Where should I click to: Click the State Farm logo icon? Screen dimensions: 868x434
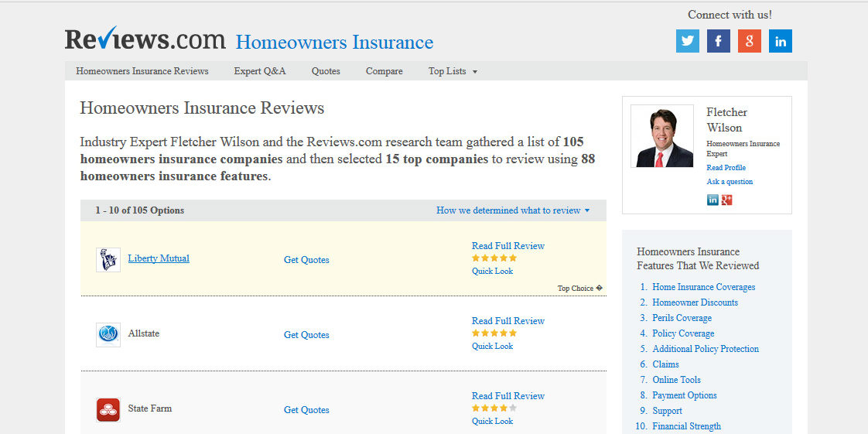pos(108,410)
